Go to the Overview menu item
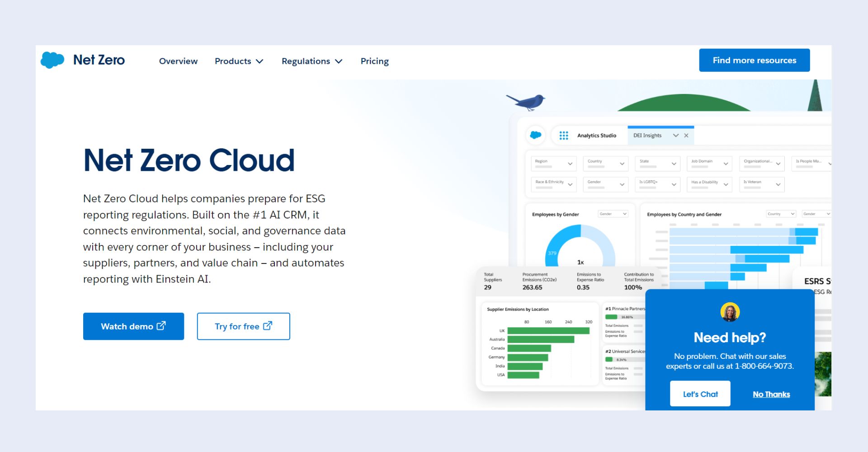Image resolution: width=868 pixels, height=452 pixels. [178, 61]
